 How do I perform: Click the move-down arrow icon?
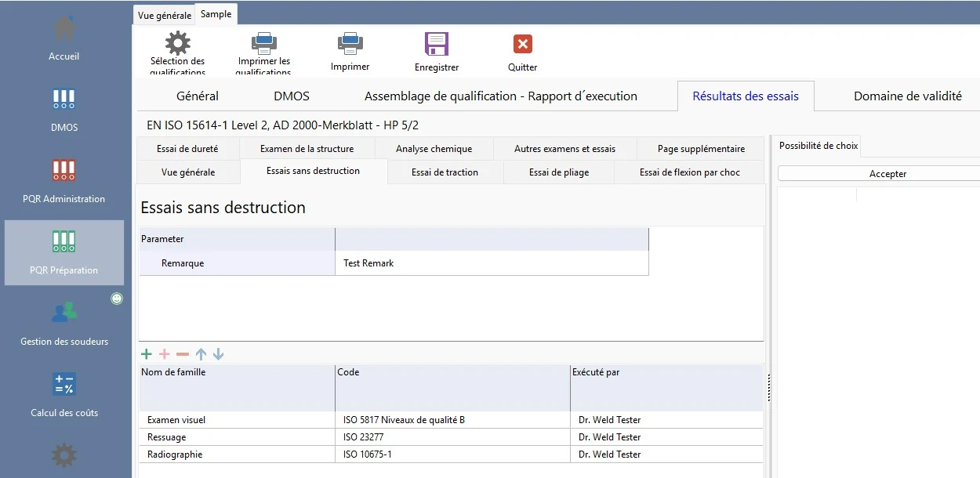coord(219,354)
